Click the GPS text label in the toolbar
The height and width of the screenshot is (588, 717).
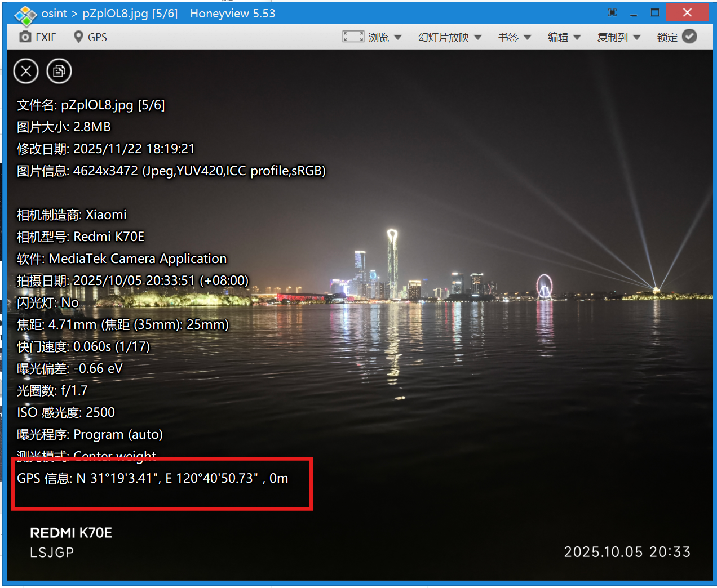click(x=98, y=37)
